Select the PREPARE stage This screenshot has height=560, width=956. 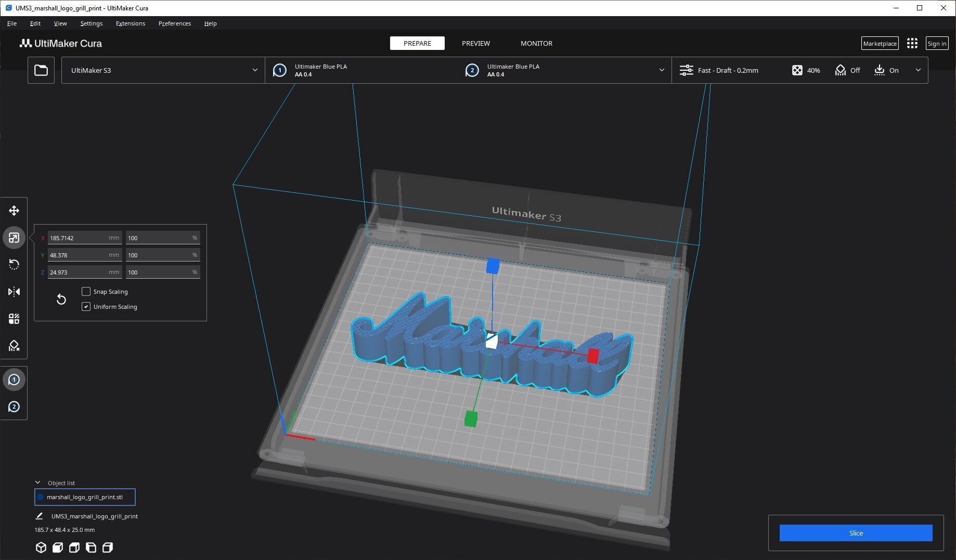pyautogui.click(x=417, y=43)
